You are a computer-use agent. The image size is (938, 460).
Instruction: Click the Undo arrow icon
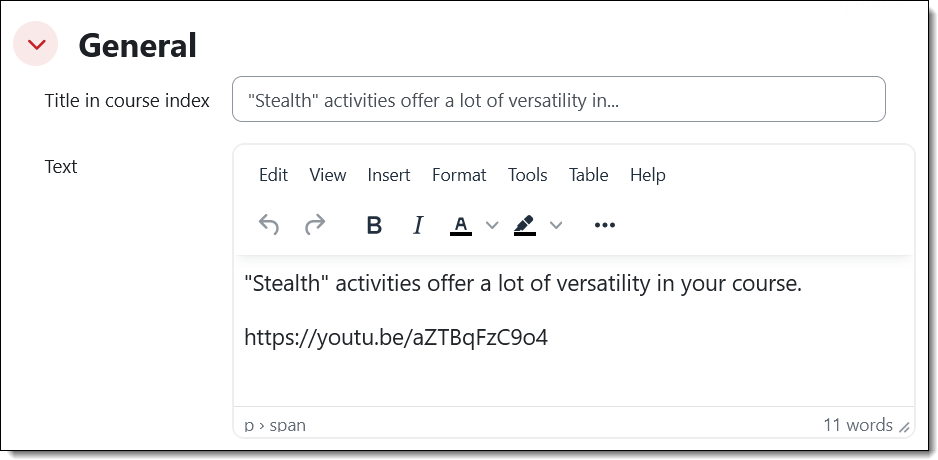pos(269,225)
